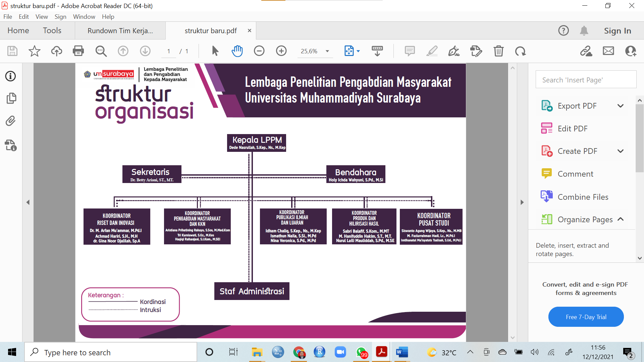Open the Sign document pen tool
Screen dimensions: 644x362
pos(454,51)
